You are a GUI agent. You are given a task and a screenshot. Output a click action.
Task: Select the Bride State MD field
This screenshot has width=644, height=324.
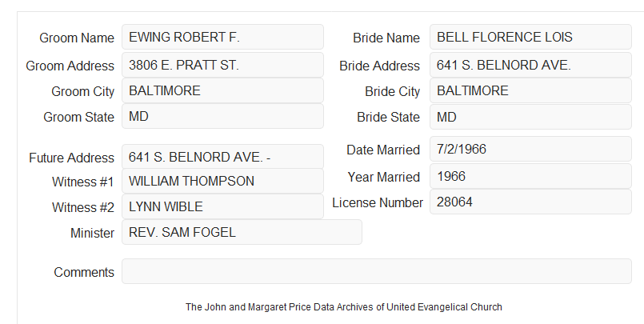click(530, 117)
